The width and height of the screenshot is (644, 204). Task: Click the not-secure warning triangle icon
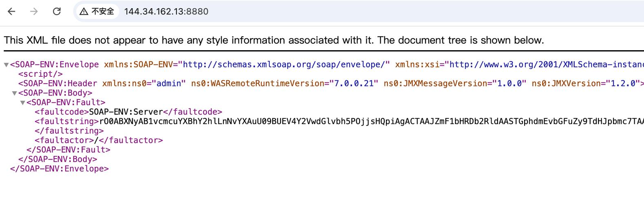(x=84, y=11)
